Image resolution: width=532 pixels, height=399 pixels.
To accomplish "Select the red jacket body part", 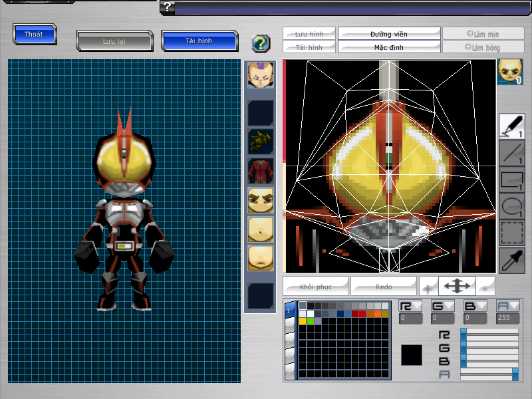I will coord(260,171).
